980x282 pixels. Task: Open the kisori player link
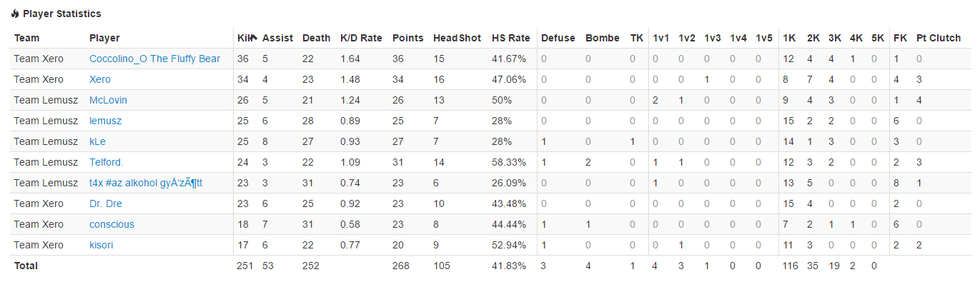click(x=101, y=245)
